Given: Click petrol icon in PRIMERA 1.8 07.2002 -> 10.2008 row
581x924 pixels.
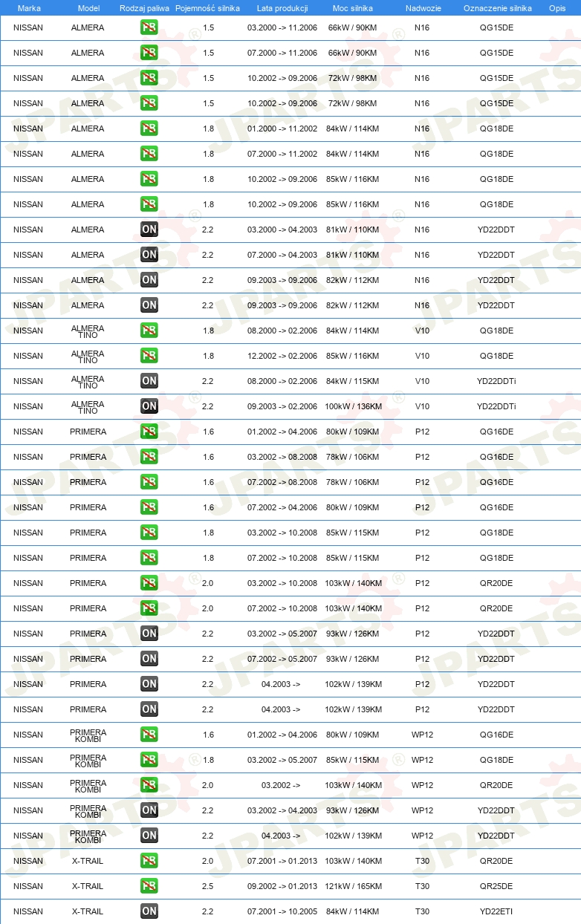Looking at the screenshot, I should click(x=149, y=558).
